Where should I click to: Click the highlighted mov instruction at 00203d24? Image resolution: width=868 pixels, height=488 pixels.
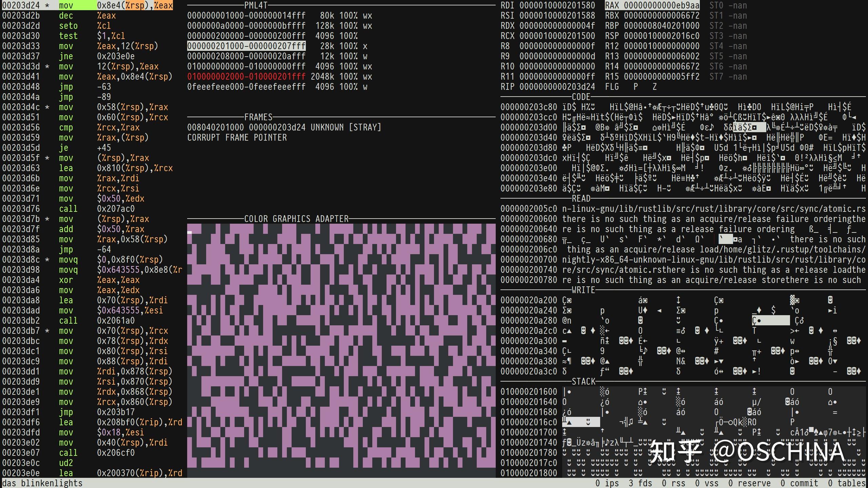87,5
